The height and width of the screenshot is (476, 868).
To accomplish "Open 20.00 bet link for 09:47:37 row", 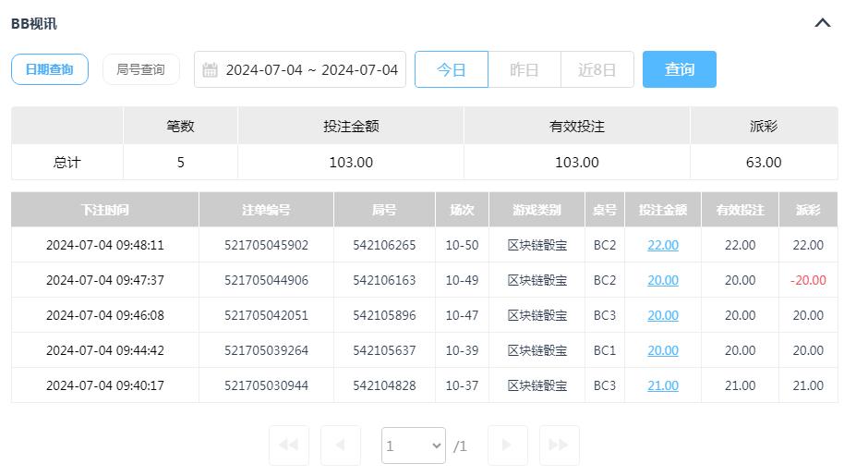I will [x=663, y=280].
